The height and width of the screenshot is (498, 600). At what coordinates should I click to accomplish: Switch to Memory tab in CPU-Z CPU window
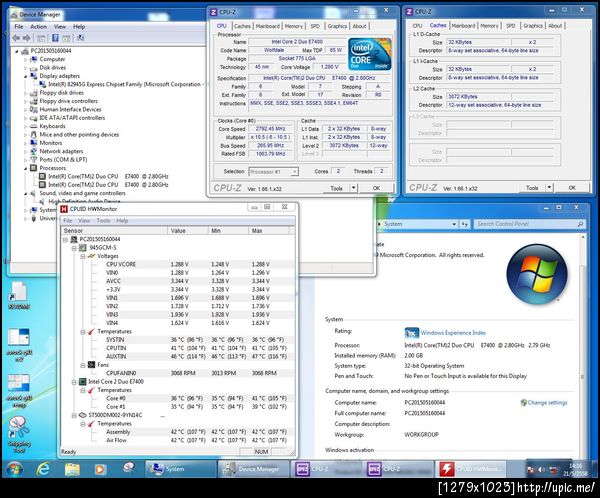[x=293, y=26]
